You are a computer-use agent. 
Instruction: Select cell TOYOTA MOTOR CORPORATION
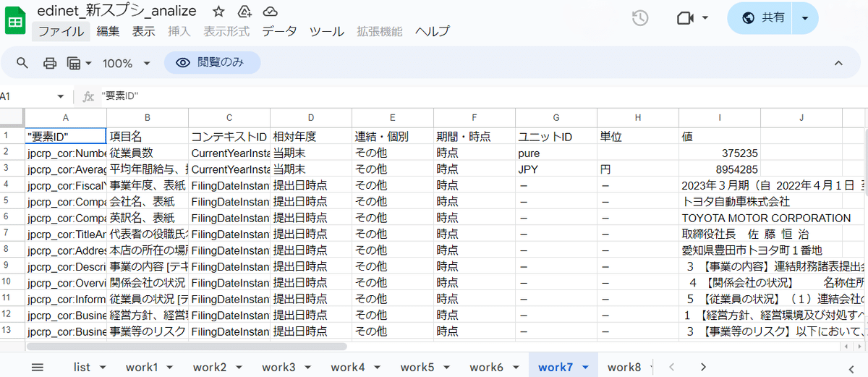tap(720, 218)
